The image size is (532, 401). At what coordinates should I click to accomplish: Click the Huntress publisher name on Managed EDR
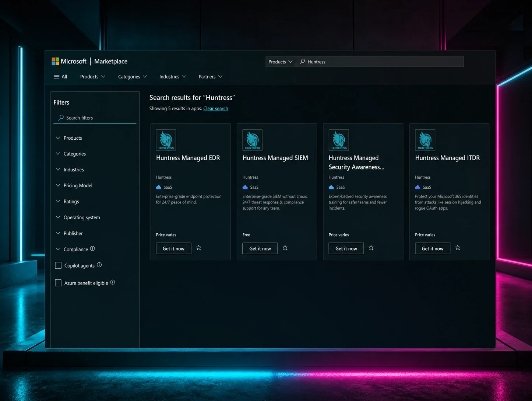(164, 177)
